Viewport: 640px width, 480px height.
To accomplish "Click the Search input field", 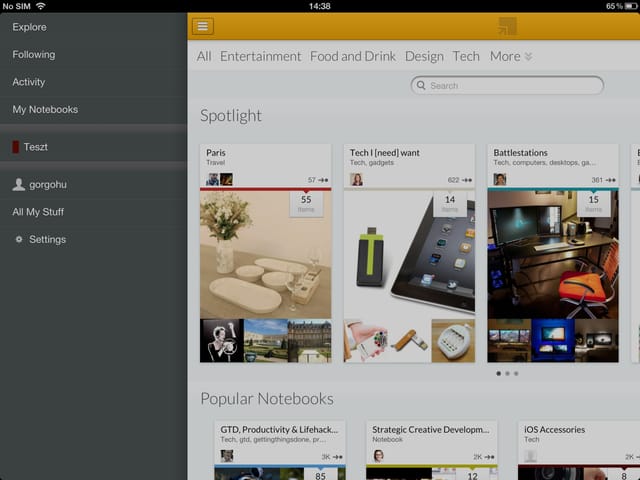I will click(x=507, y=85).
